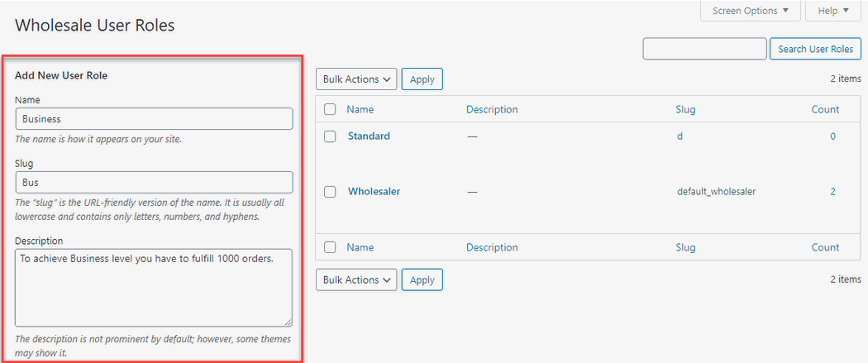Sort by the Count column header
The width and height of the screenshot is (868, 363).
coord(825,110)
